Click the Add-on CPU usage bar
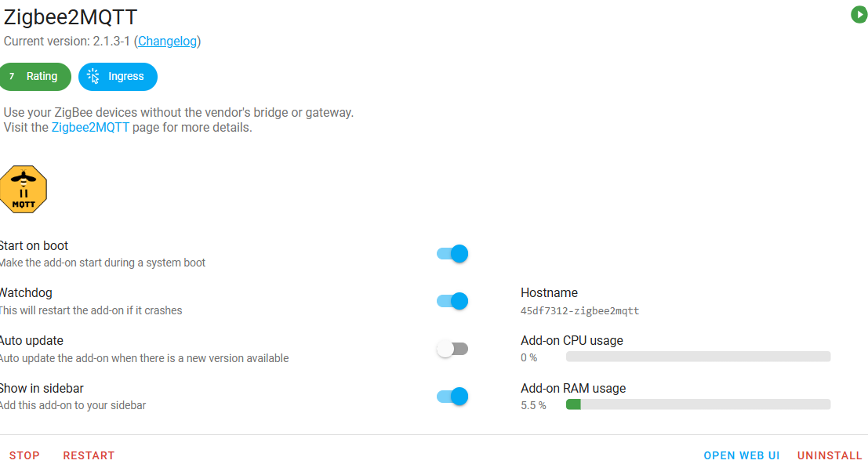This screenshot has height=464, width=868. 698,357
